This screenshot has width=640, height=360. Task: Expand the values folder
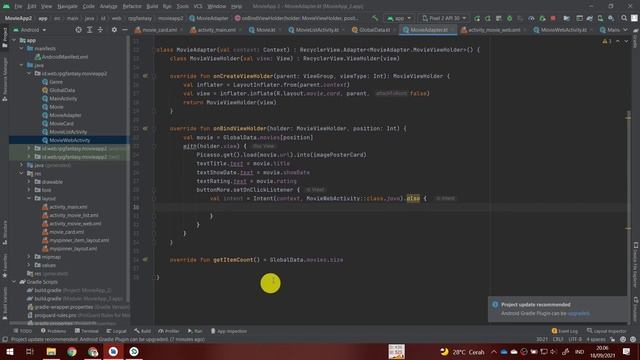click(x=29, y=265)
